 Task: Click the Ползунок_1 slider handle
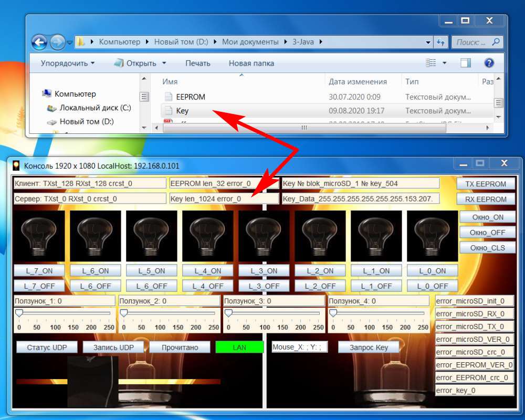pyautogui.click(x=19, y=313)
